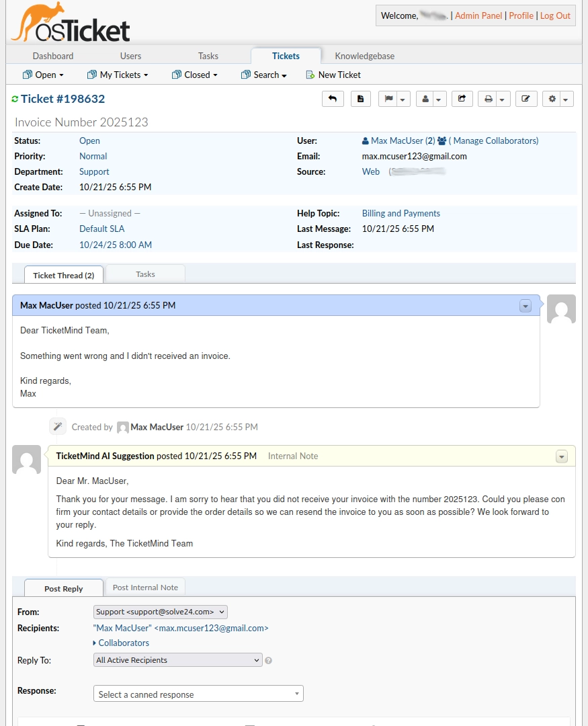
Task: Refresh the ticket using the green refresh icon
Action: pos(15,98)
